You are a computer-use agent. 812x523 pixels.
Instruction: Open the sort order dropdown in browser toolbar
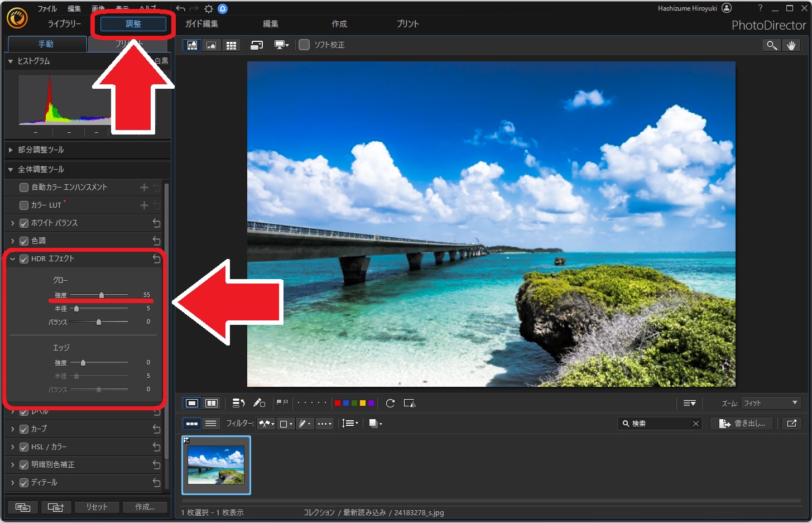(x=350, y=424)
